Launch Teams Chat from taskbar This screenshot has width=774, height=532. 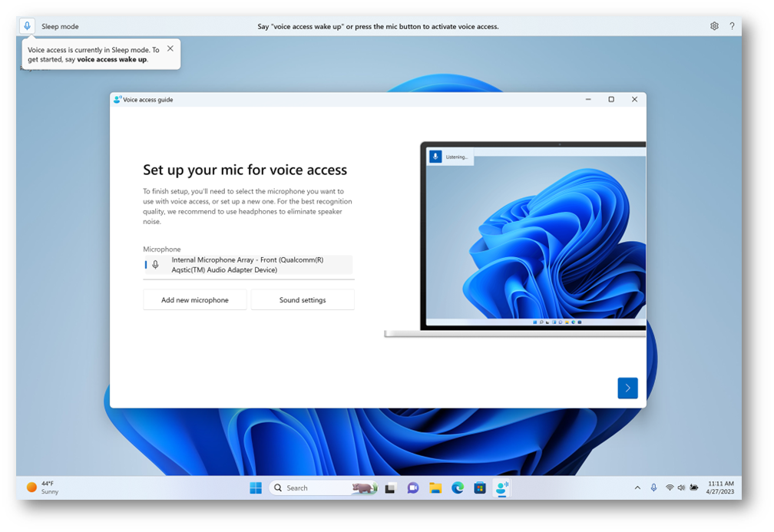pyautogui.click(x=413, y=487)
